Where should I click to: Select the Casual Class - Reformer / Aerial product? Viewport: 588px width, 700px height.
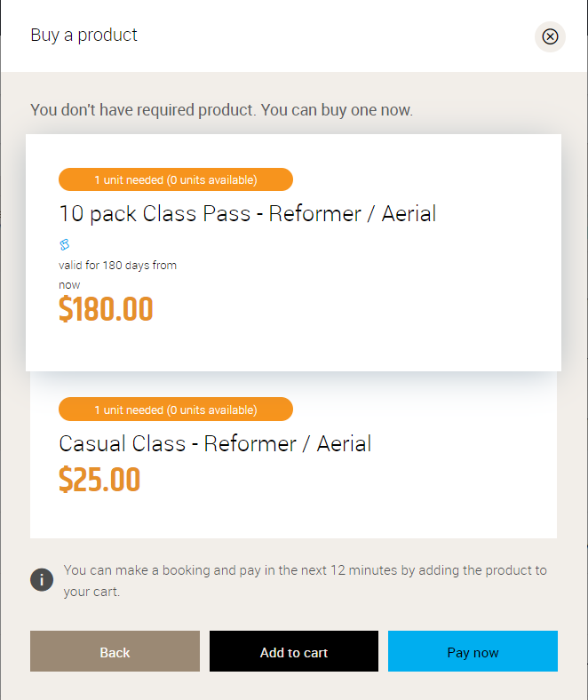click(215, 443)
